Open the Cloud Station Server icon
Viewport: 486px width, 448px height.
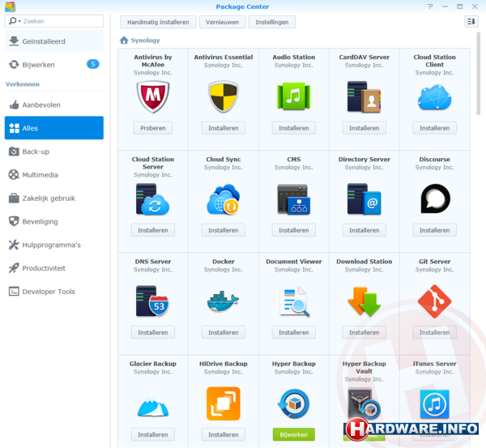pos(153,199)
